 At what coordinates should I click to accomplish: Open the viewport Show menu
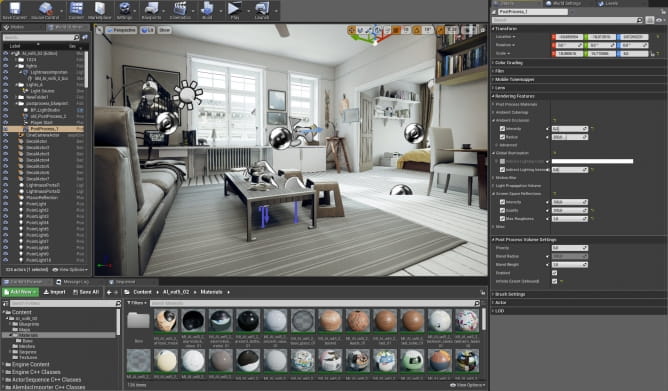[164, 30]
